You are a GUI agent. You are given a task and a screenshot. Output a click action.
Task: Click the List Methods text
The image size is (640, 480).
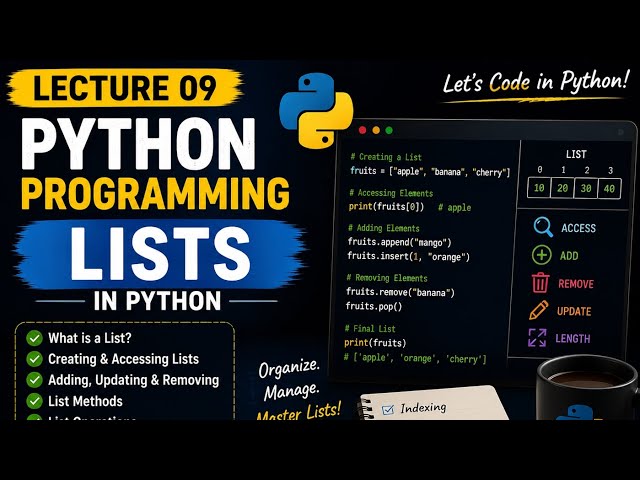click(85, 401)
